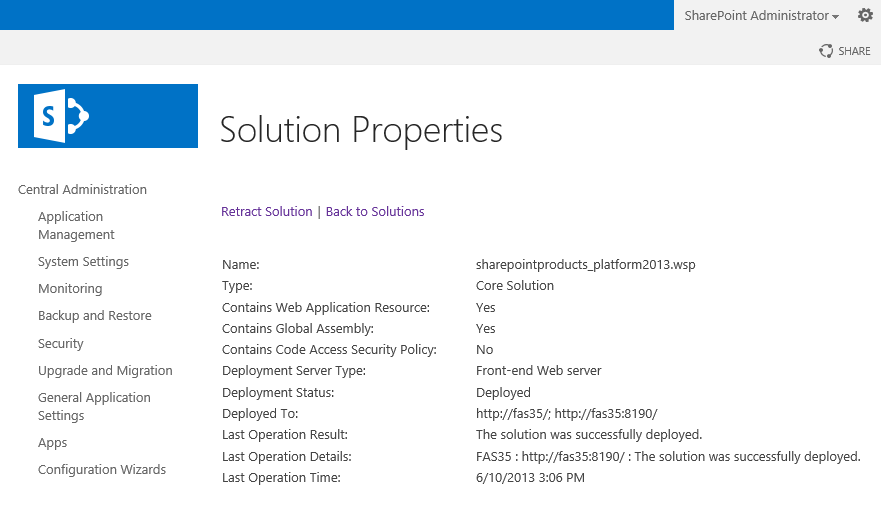The height and width of the screenshot is (512, 881).
Task: Click the No value for Security Policy
Action: point(484,350)
